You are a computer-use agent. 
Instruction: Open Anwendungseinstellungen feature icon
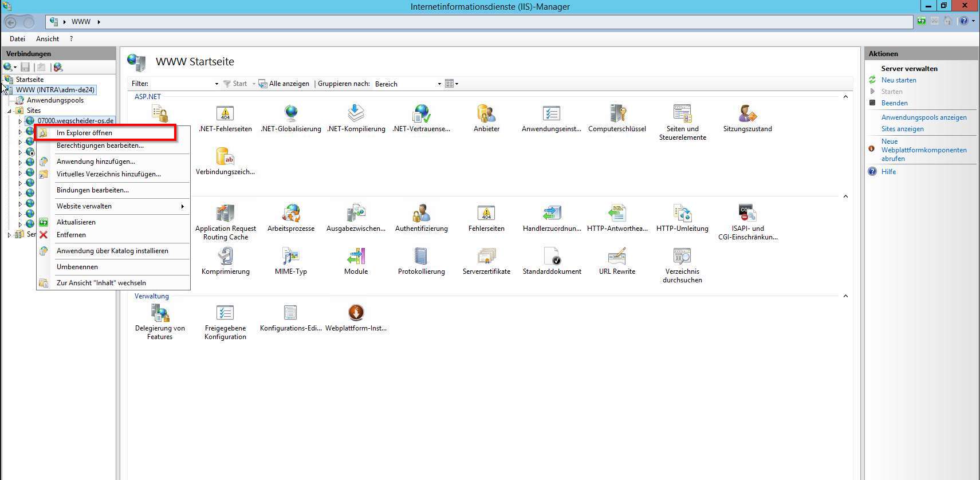(552, 119)
